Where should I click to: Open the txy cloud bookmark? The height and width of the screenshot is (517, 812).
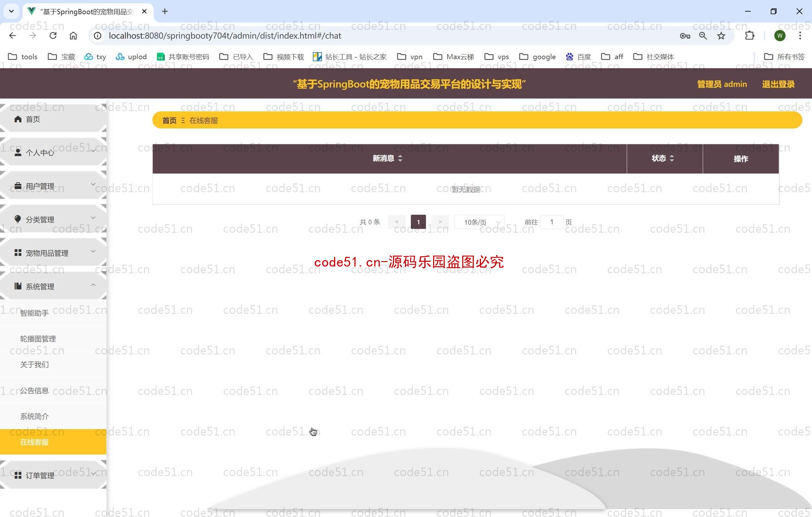click(x=95, y=57)
